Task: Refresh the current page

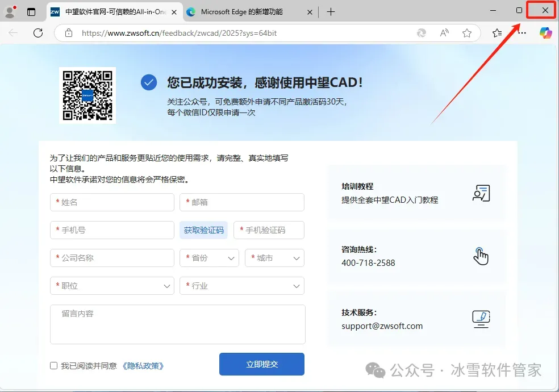Action: (x=38, y=33)
